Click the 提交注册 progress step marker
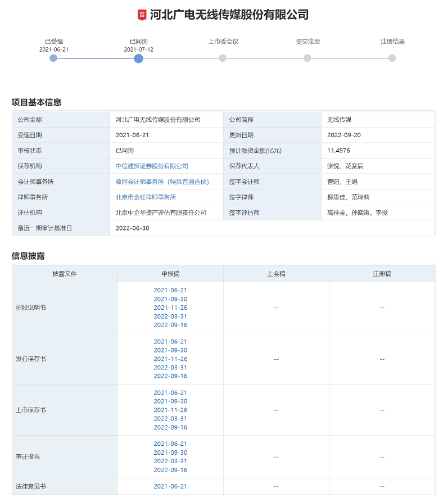The width and height of the screenshot is (448, 502). point(307,58)
